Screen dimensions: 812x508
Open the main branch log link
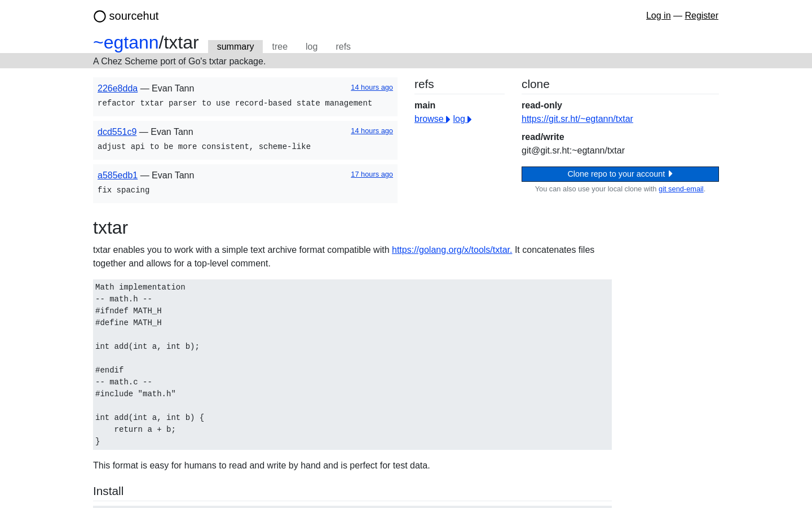pos(462,119)
